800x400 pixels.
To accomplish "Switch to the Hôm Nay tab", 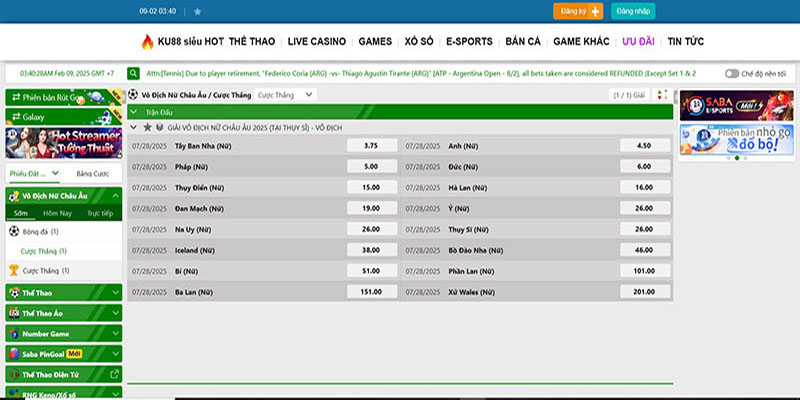I will point(57,213).
